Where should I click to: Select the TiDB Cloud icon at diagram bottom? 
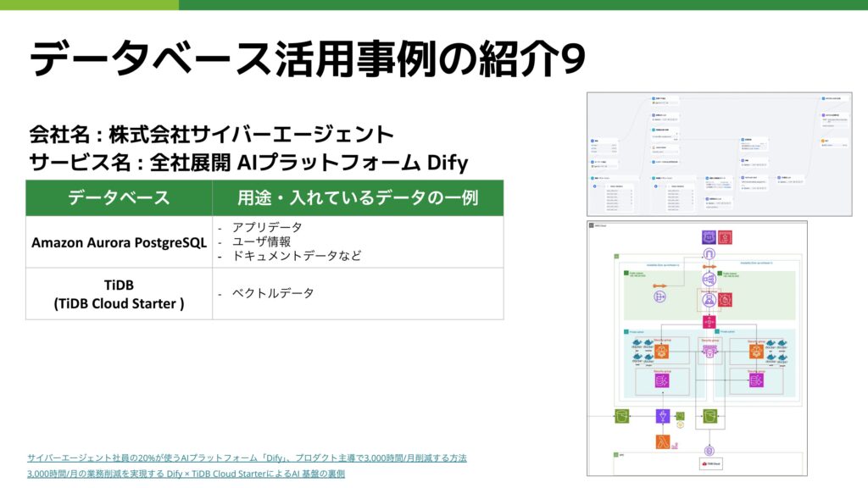pyautogui.click(x=709, y=462)
